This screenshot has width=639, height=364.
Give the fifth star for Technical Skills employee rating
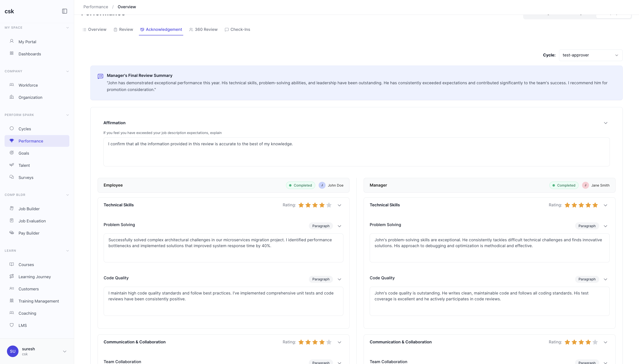329,205
